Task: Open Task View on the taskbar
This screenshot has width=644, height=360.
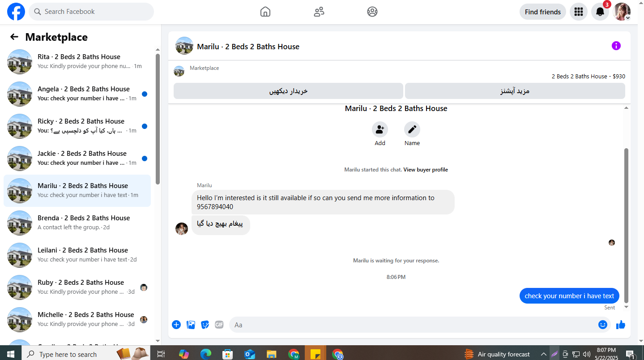Action: pos(161,354)
